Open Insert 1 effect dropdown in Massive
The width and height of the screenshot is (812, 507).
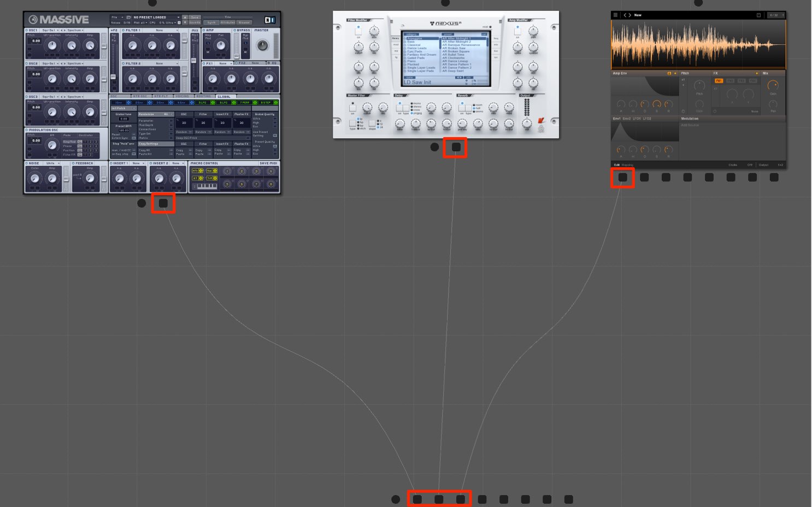coord(138,163)
